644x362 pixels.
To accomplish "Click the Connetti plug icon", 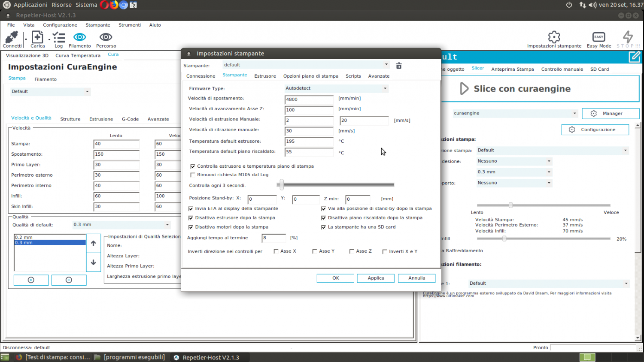I will coord(12,37).
